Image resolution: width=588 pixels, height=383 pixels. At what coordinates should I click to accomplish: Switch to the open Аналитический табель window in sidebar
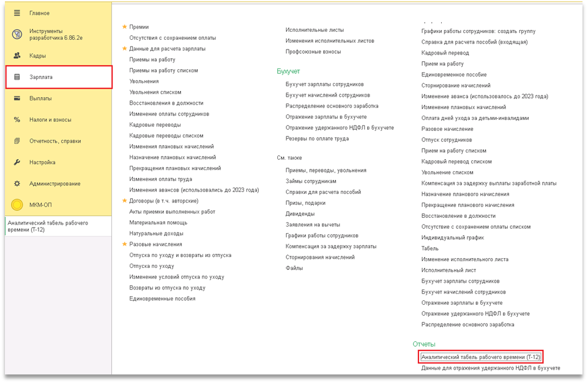click(x=48, y=226)
